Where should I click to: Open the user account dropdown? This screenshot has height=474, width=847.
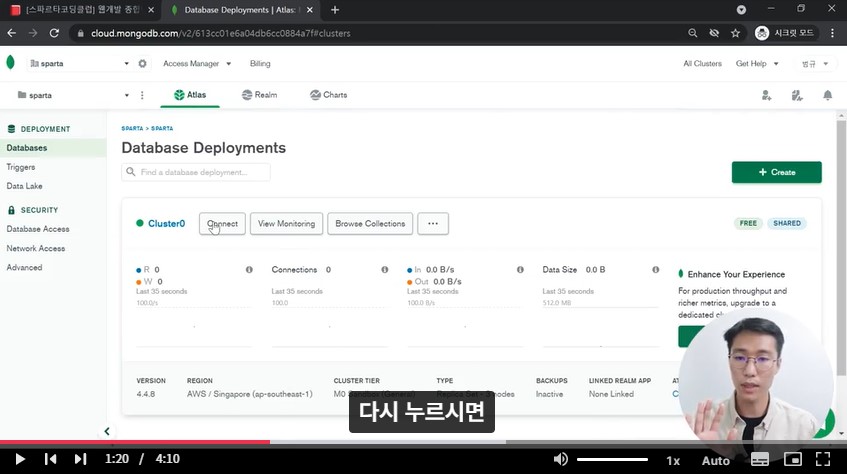coord(815,64)
